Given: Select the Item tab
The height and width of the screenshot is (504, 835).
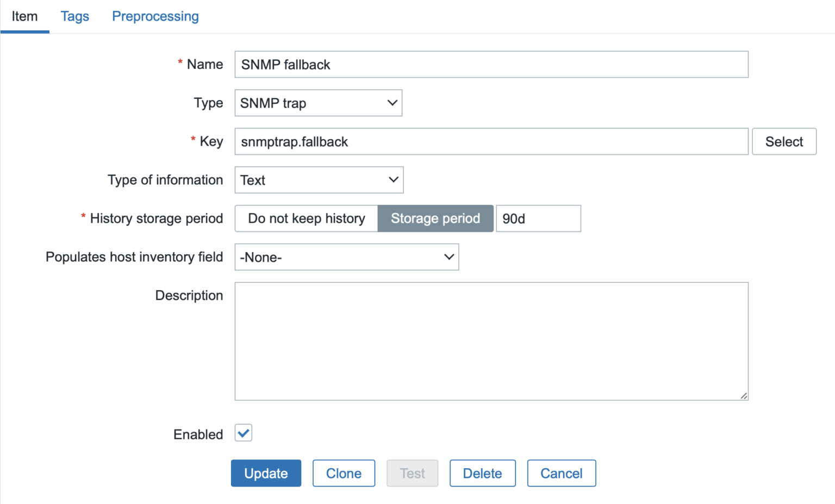Looking at the screenshot, I should 24,16.
